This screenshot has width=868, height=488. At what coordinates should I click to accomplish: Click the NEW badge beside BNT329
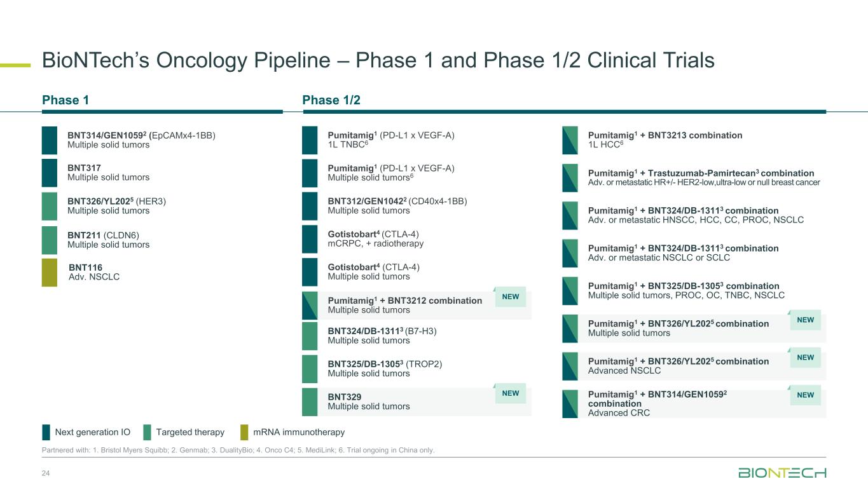pos(510,394)
